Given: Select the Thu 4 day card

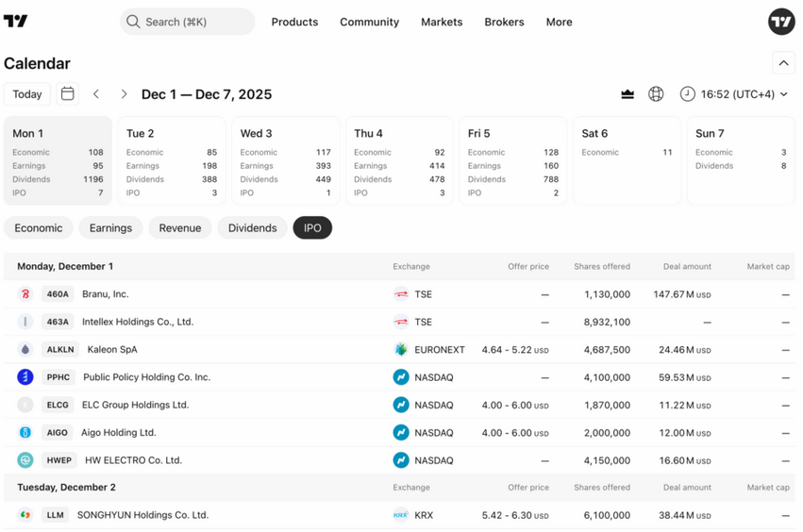Looking at the screenshot, I should (x=399, y=160).
